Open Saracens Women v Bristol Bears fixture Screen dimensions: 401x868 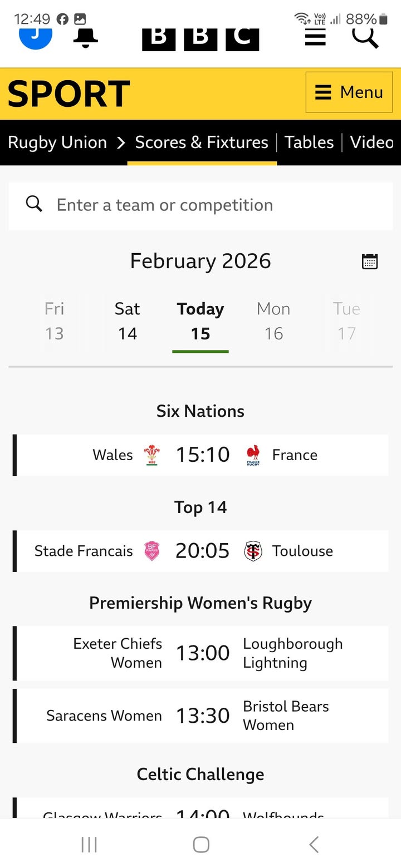click(x=202, y=716)
